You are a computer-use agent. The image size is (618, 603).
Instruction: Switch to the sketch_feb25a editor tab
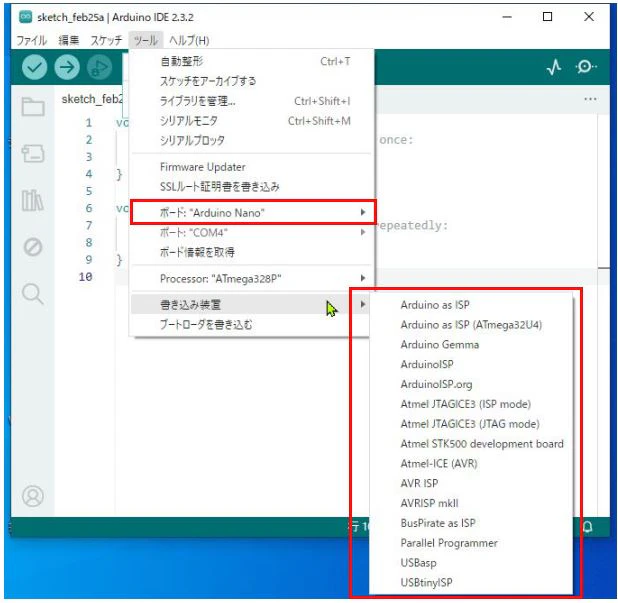92,99
